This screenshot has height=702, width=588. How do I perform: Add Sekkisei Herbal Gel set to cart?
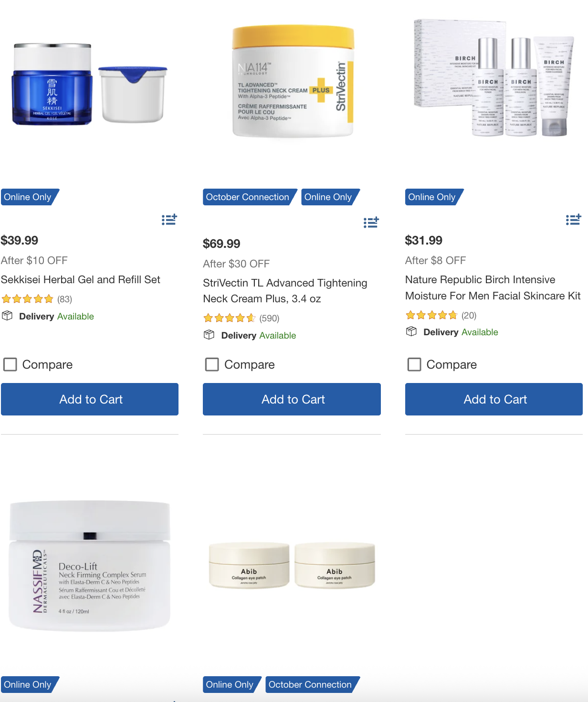pos(90,399)
